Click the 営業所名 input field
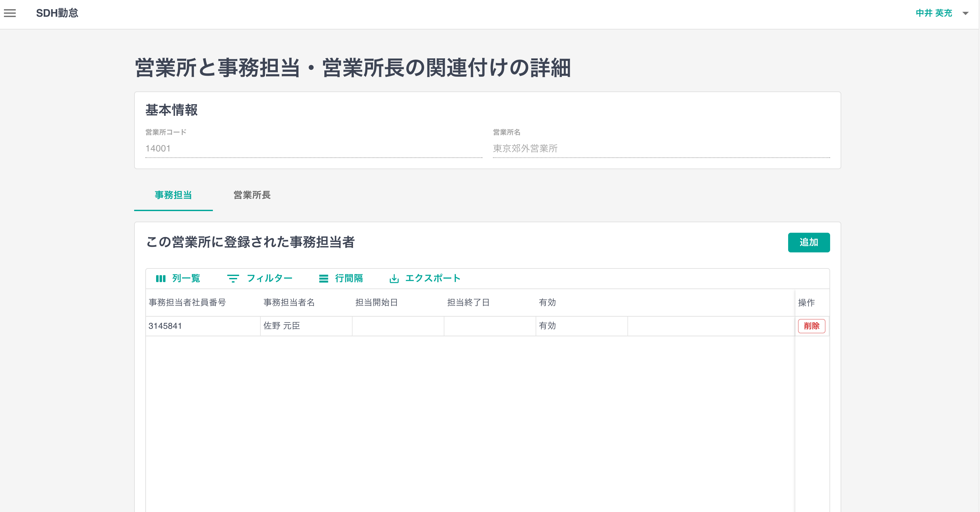980x512 pixels. [x=661, y=148]
